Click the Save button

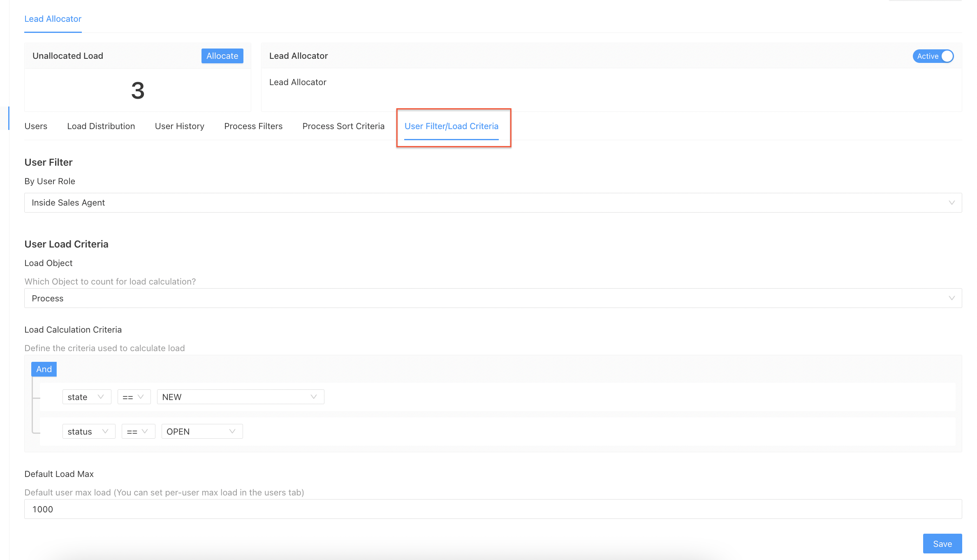coord(942,544)
